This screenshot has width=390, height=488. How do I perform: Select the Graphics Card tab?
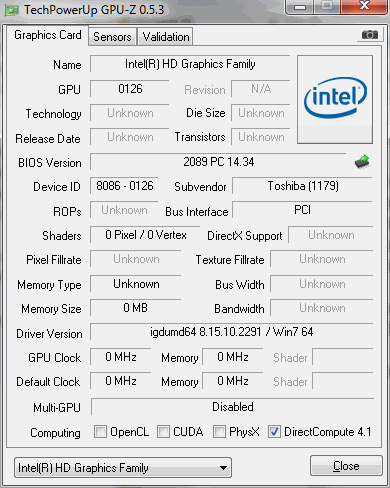click(x=48, y=35)
